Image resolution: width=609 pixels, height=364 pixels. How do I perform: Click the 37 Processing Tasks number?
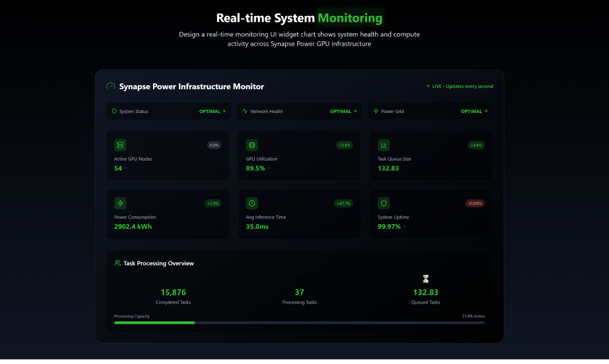299,292
